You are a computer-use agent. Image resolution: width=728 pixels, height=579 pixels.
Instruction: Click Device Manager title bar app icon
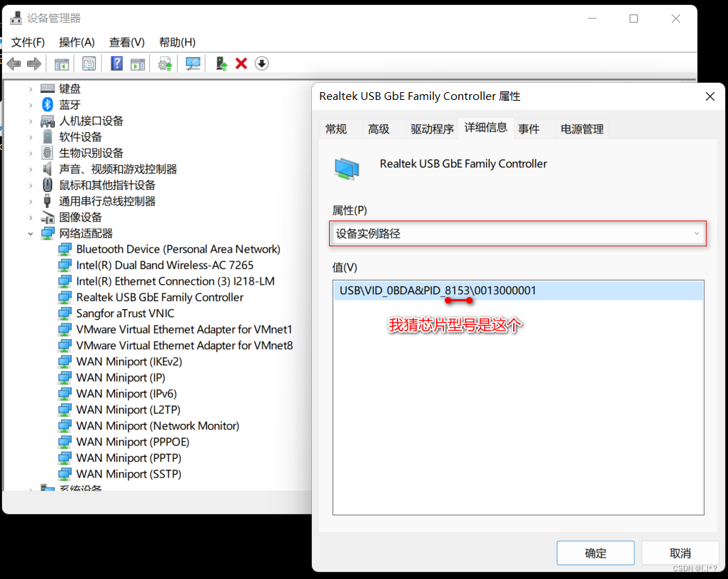click(x=16, y=18)
